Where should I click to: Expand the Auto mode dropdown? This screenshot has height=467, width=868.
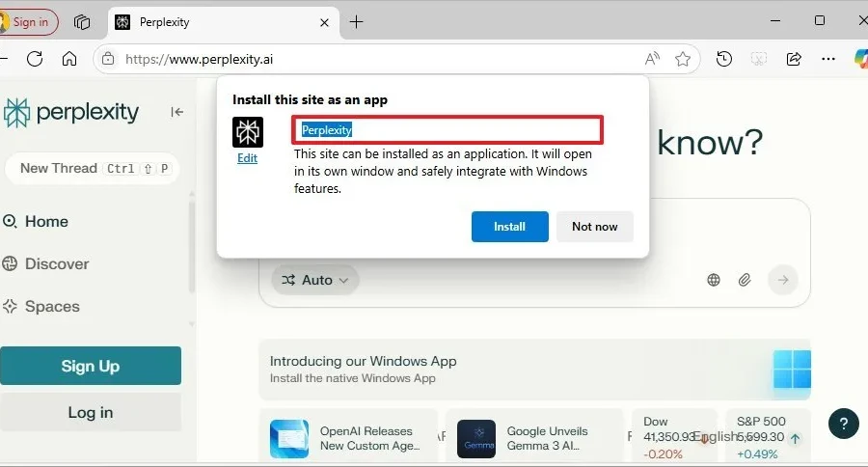click(315, 281)
